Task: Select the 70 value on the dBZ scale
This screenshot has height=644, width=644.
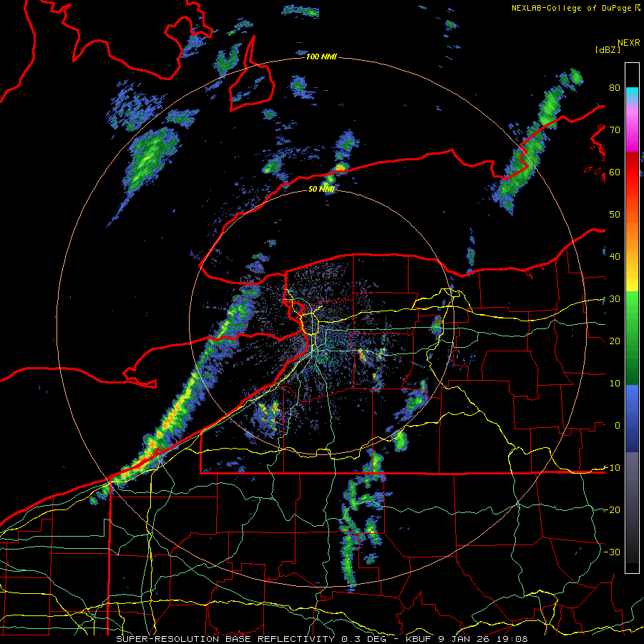Action: coord(615,130)
